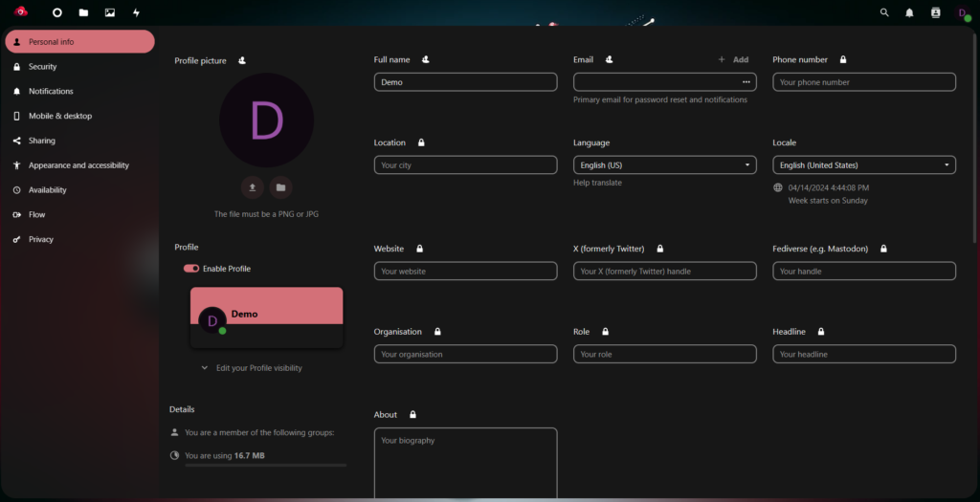This screenshot has width=980, height=502.
Task: Change Profile picture scope icon
Action: (x=242, y=60)
